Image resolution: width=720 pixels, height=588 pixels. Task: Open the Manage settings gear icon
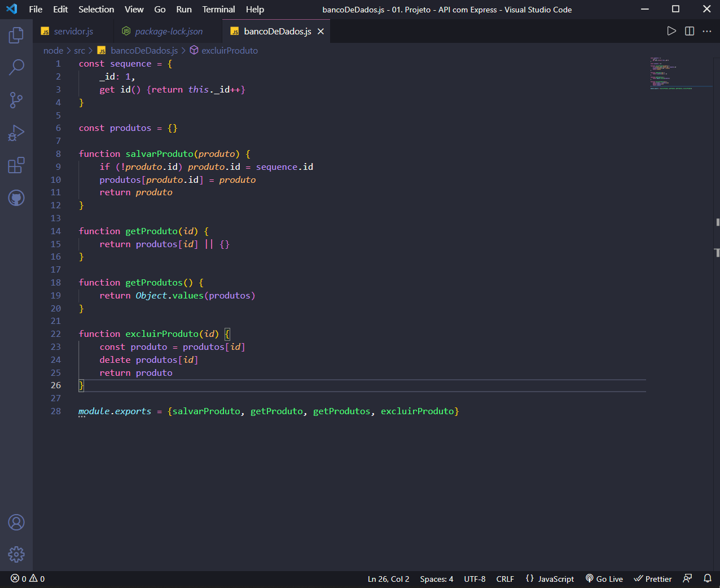tap(16, 554)
